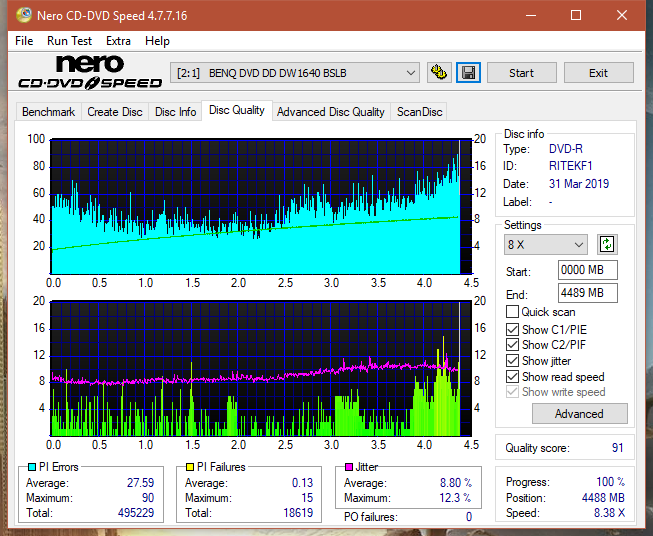Image resolution: width=653 pixels, height=536 pixels.
Task: Click the Progress 100 % value
Action: pyautogui.click(x=610, y=482)
